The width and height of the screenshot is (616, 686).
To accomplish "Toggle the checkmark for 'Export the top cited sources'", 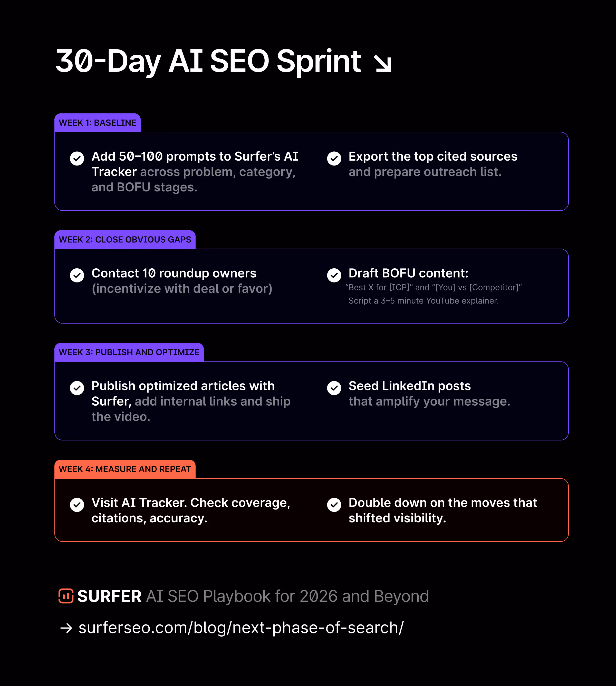I will click(x=334, y=158).
